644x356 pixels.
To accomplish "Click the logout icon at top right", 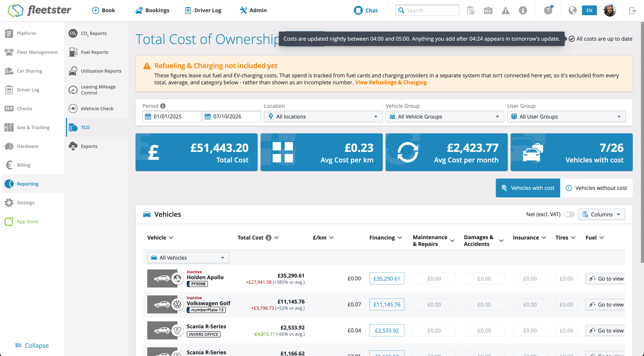I will [632, 11].
